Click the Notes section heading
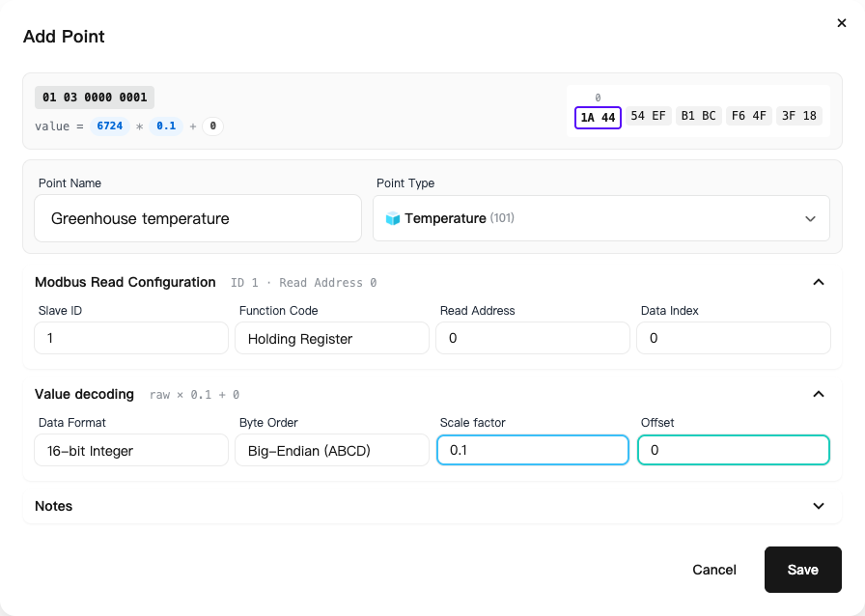Screen dimensions: 865x616 point(53,506)
